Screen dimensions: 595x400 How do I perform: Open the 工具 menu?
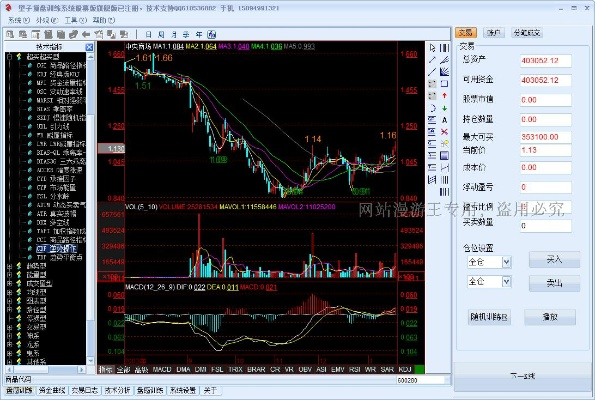point(76,20)
